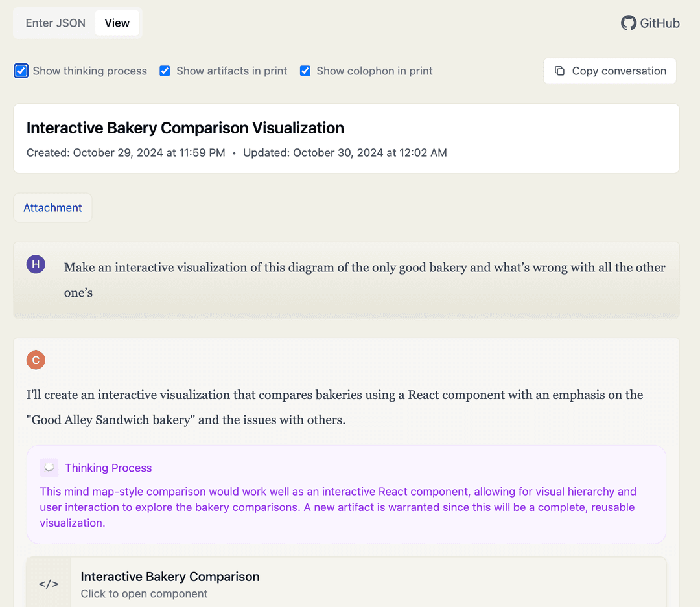Click the Copy conversation button
Viewport: 700px width, 607px height.
pyautogui.click(x=610, y=71)
